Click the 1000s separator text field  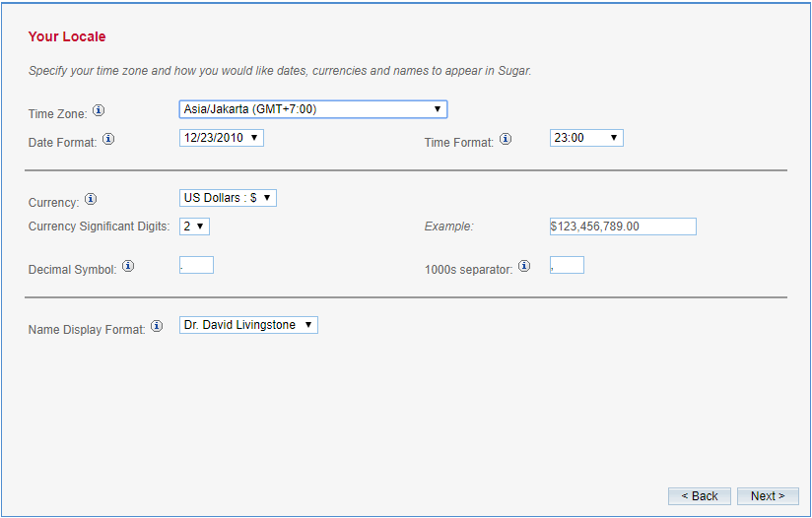pyautogui.click(x=568, y=265)
